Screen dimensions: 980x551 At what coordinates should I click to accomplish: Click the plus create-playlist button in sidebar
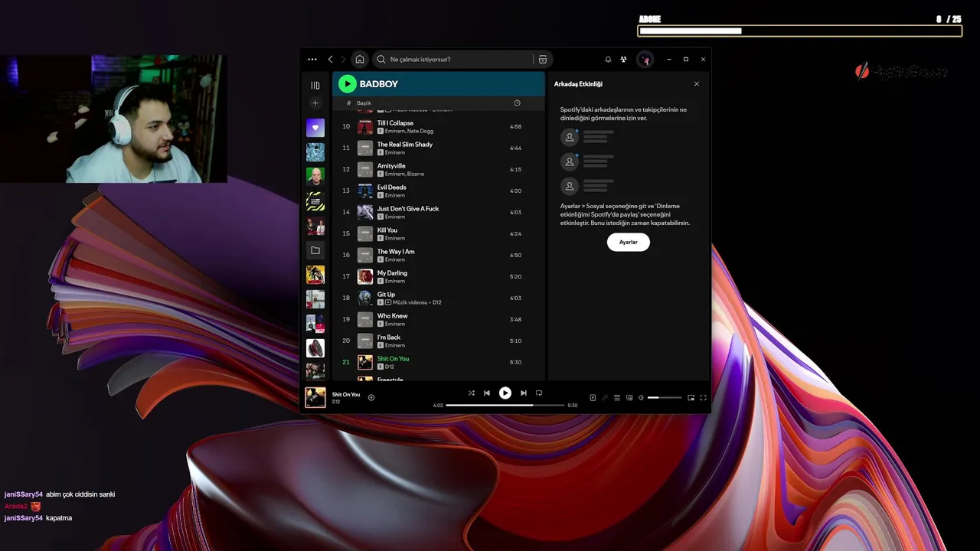pyautogui.click(x=315, y=103)
